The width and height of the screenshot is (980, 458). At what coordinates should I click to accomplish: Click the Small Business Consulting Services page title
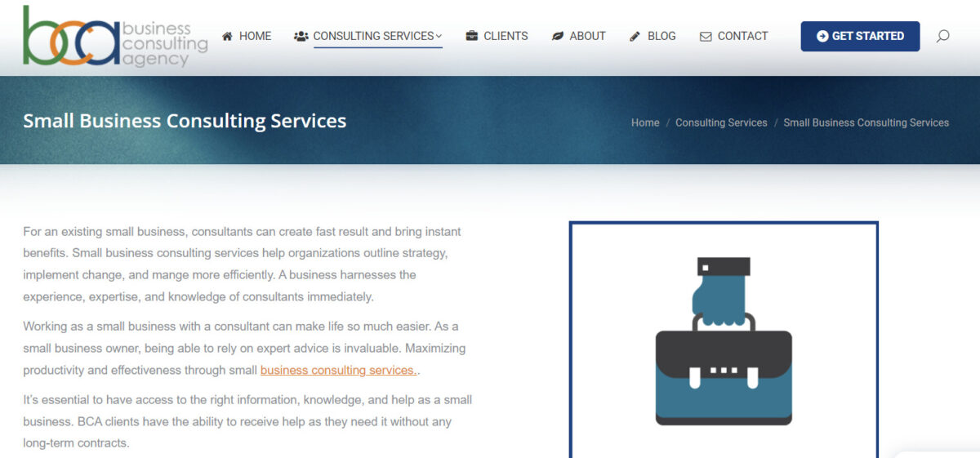185,121
